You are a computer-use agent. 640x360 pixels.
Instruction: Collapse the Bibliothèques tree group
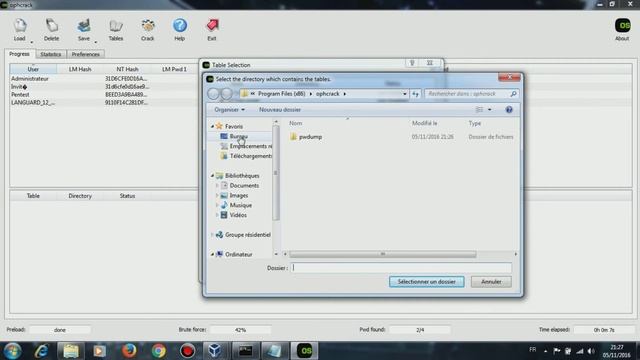click(x=212, y=176)
